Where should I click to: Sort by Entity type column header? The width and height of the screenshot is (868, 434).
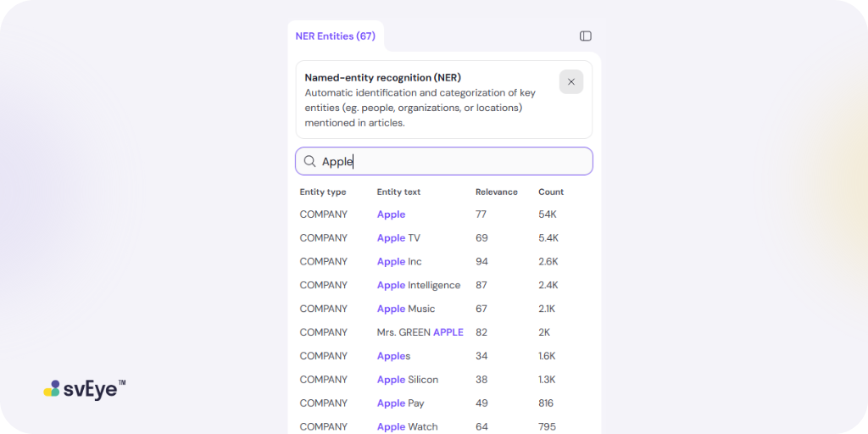[323, 192]
